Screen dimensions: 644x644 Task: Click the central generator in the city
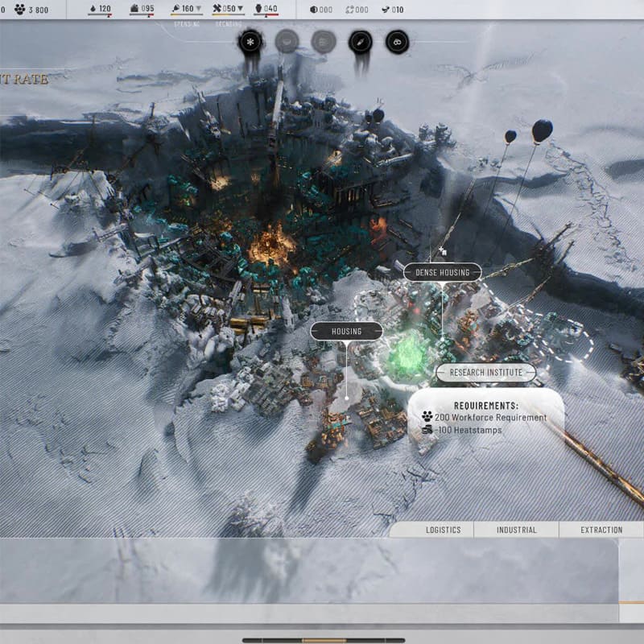pos(271,243)
